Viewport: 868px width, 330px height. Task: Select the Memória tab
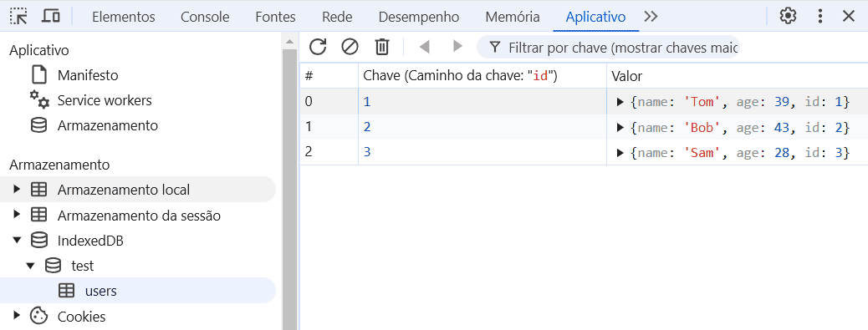(x=513, y=18)
